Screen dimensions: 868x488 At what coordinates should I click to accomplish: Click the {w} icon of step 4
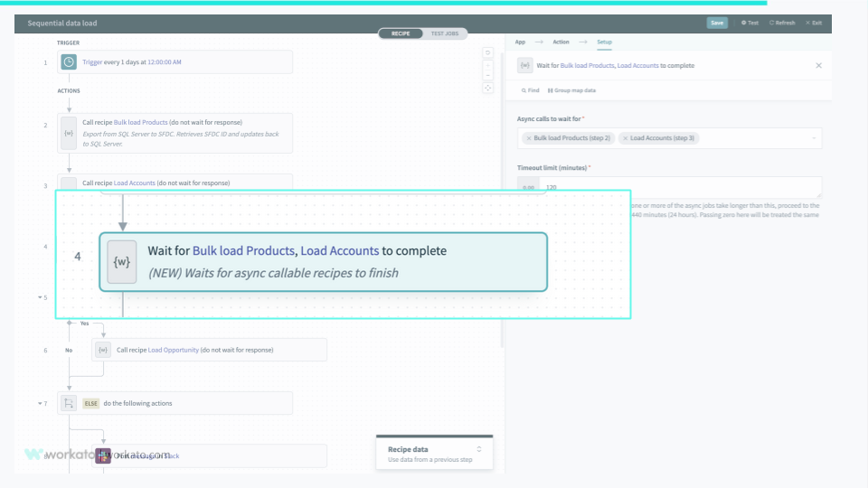[x=122, y=262]
